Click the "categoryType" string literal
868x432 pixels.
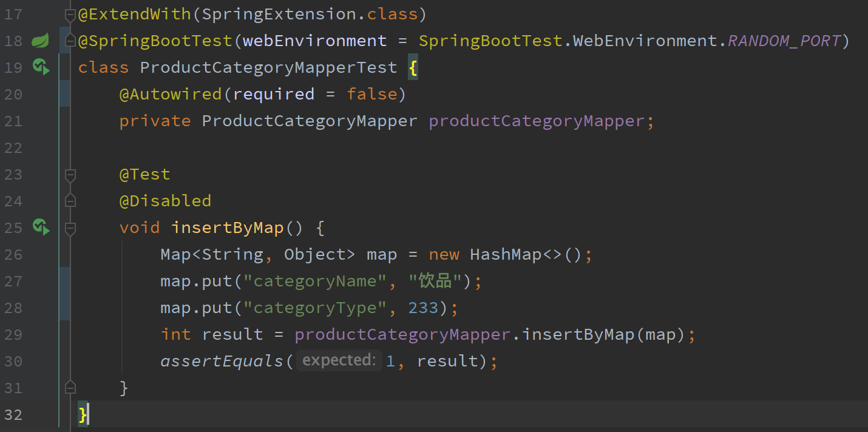click(315, 308)
